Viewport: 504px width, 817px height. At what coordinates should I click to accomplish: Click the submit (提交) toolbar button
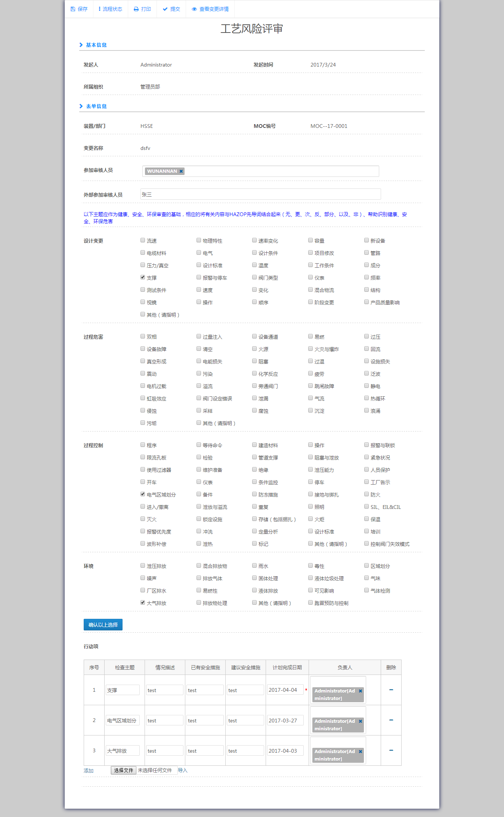click(171, 9)
